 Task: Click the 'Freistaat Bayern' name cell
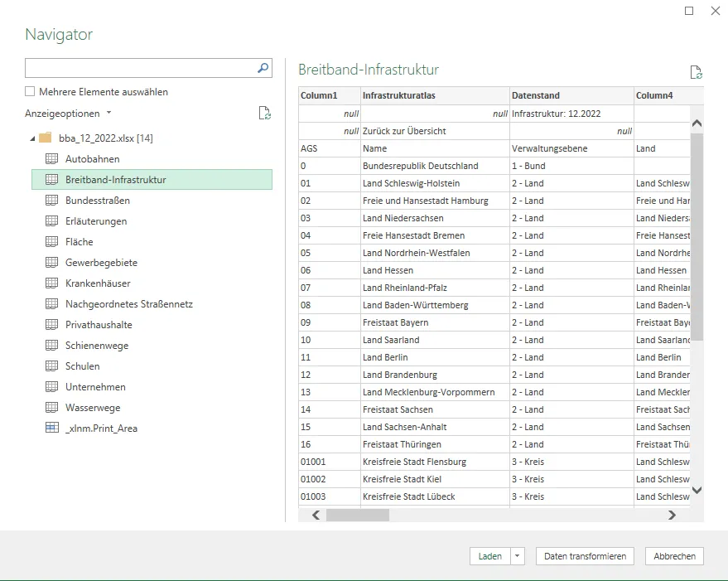point(435,322)
